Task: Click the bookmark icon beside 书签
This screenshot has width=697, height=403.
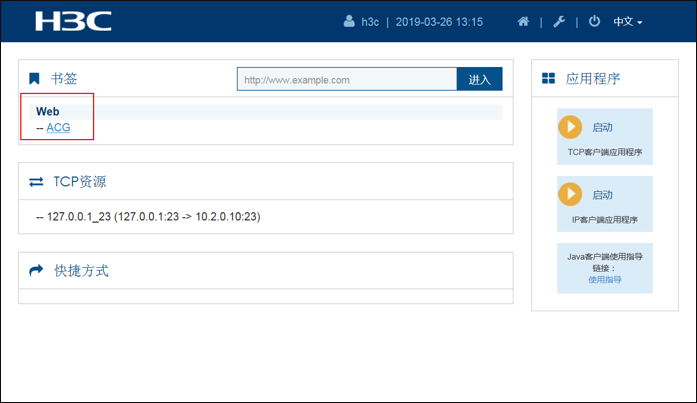Action: tap(35, 78)
